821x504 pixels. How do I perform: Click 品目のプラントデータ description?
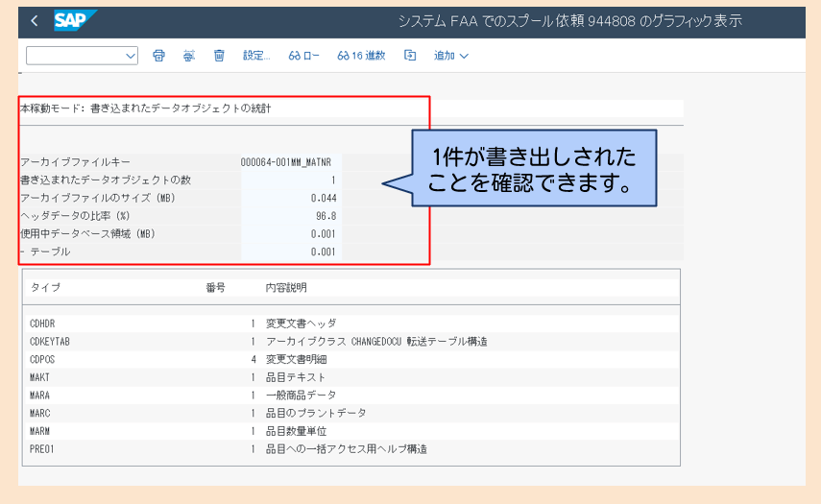[316, 413]
